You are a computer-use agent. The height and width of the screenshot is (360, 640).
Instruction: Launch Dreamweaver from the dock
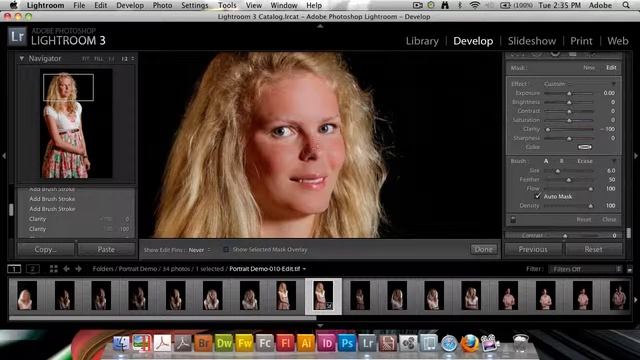pos(224,343)
